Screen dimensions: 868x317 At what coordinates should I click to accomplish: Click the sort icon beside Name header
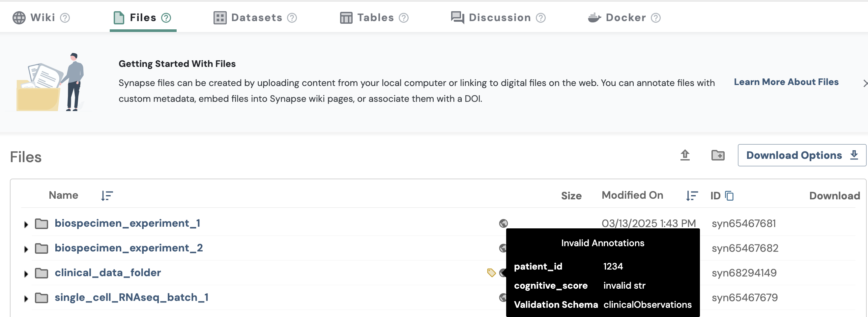tap(106, 195)
